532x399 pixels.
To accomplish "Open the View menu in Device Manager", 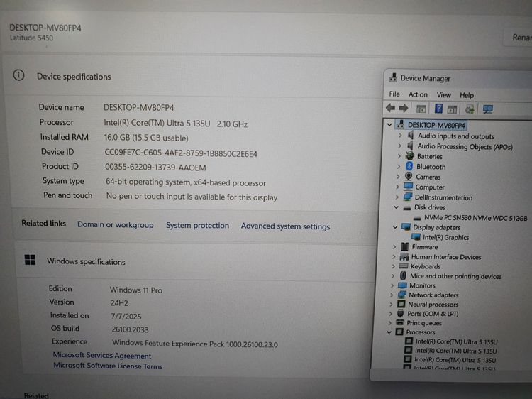I will click(x=444, y=95).
